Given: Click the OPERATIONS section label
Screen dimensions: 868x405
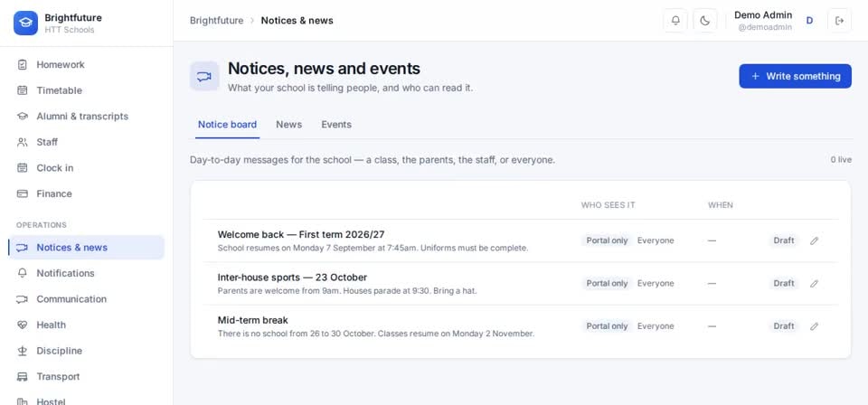Looking at the screenshot, I should click(42, 225).
